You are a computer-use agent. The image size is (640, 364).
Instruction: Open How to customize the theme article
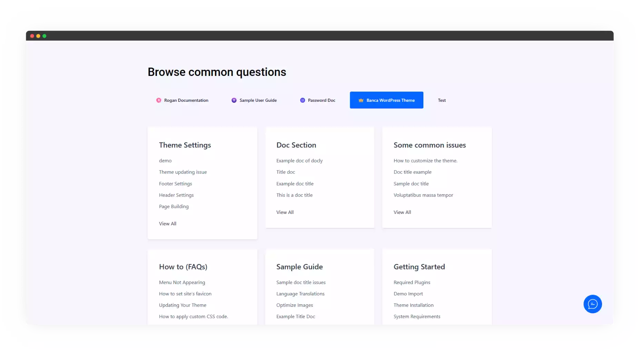(x=425, y=160)
